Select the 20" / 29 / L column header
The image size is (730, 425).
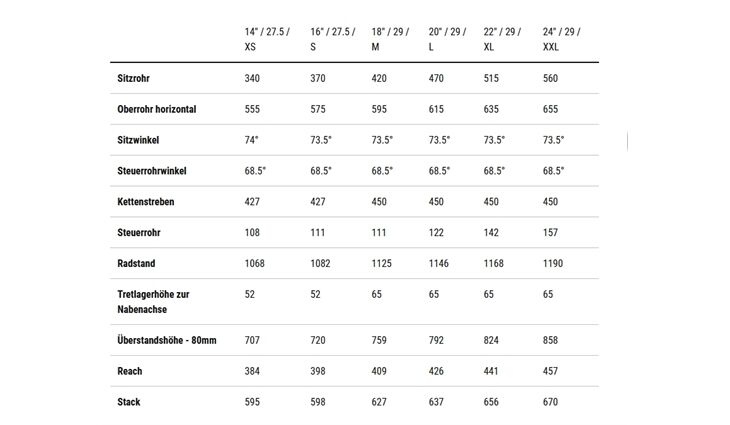tap(447, 39)
